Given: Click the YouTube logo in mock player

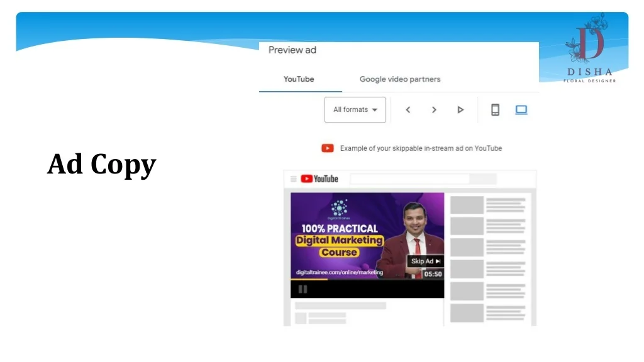Looking at the screenshot, I should click(x=319, y=179).
